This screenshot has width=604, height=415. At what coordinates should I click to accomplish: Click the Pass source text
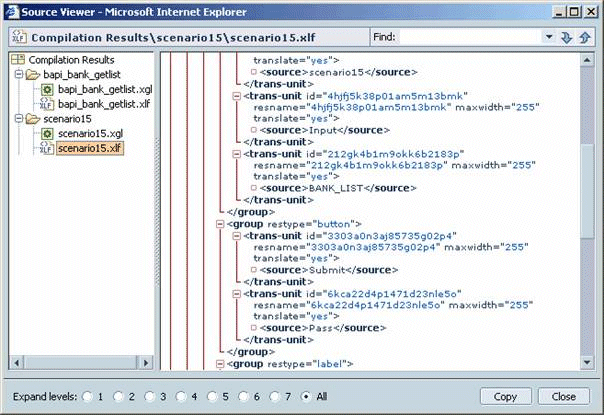(321, 328)
